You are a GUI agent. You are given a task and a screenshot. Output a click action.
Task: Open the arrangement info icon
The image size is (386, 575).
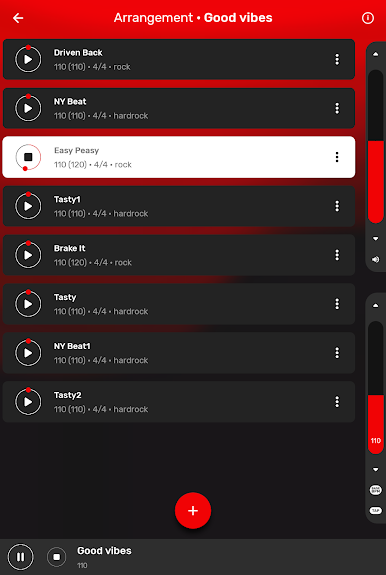pos(368,18)
